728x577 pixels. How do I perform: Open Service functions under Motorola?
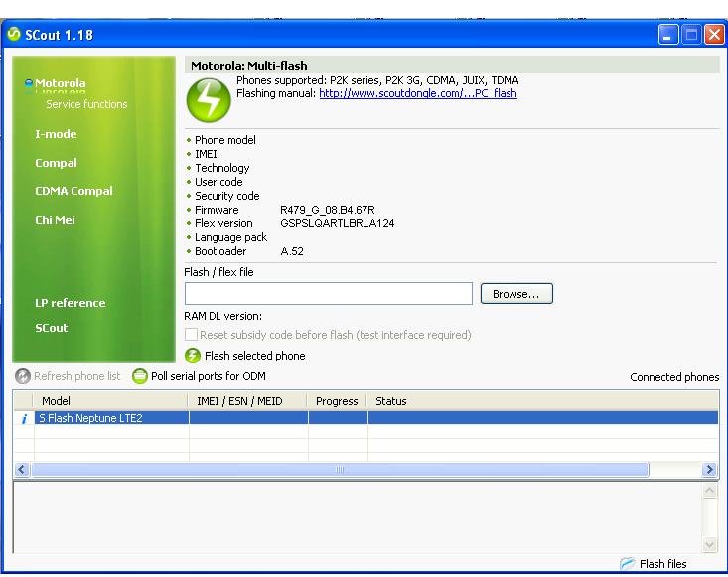tap(86, 104)
